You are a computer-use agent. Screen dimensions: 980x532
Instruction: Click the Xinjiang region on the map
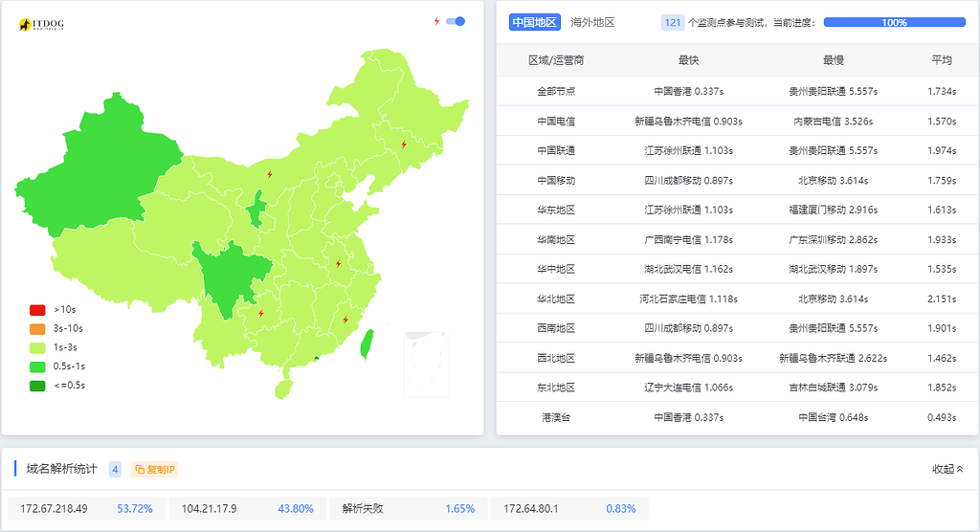(x=100, y=168)
